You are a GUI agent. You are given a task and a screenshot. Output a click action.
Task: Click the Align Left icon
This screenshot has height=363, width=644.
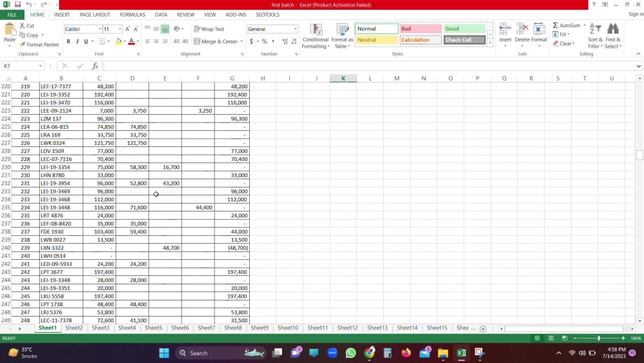[x=147, y=41]
